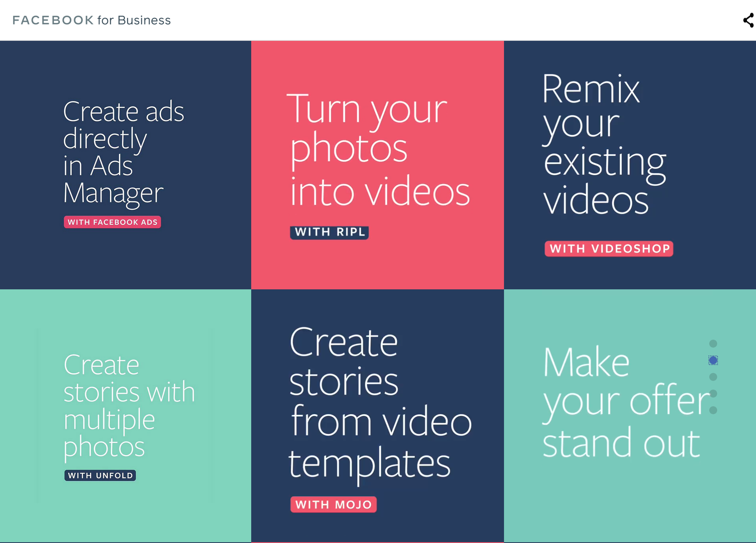Click the highlighted blue pagination dot
The width and height of the screenshot is (756, 543).
[x=713, y=360]
